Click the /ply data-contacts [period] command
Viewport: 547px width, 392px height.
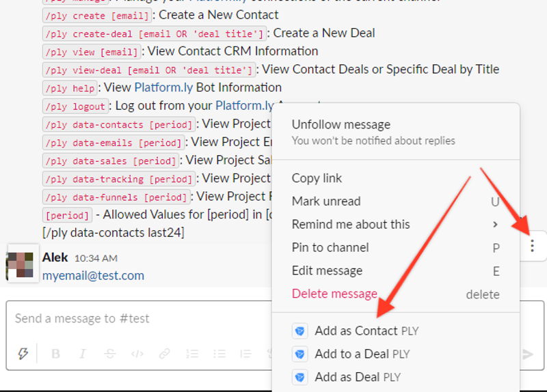118,124
